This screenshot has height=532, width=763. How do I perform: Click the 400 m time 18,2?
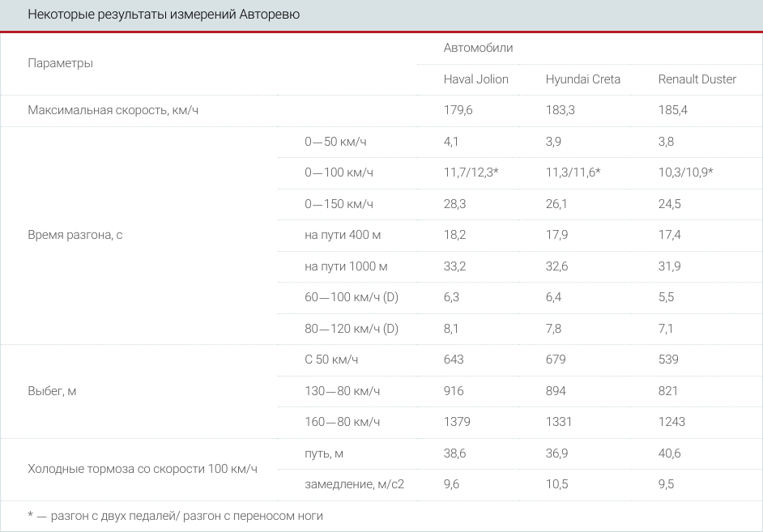454,236
